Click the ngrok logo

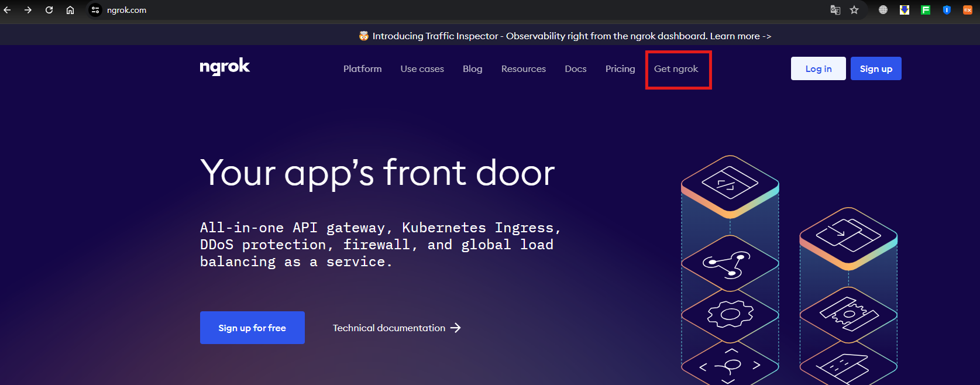point(225,67)
